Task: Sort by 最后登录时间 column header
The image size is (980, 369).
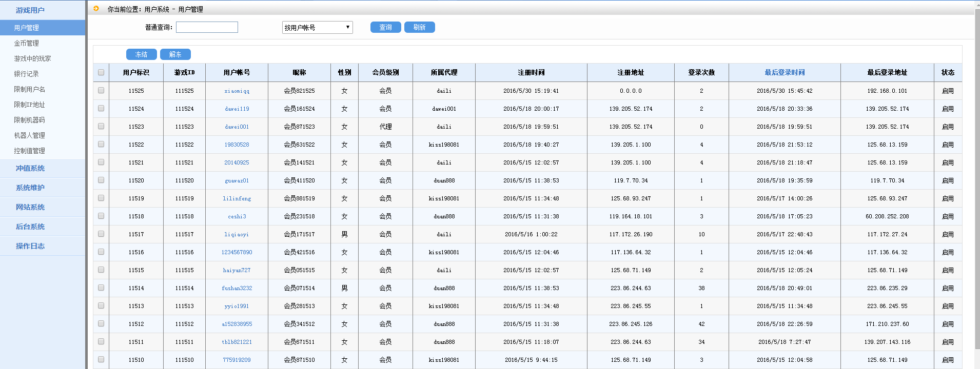Action: 785,72
